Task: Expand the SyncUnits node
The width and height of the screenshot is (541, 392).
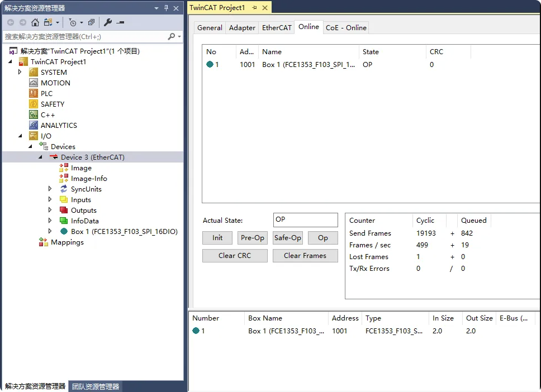Action: point(50,189)
